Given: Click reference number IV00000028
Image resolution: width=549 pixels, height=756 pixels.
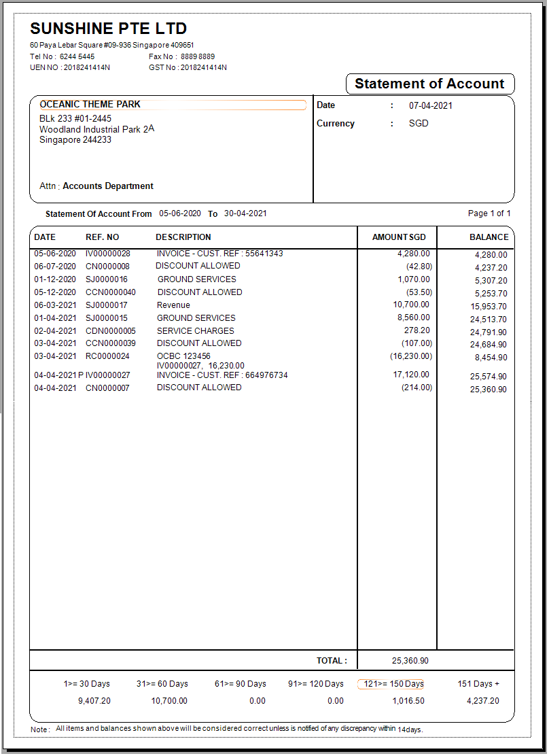Looking at the screenshot, I should 107,254.
